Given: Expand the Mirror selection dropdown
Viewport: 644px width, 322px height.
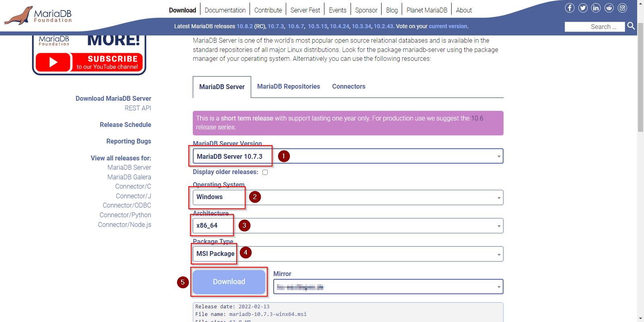Looking at the screenshot, I should (388, 287).
